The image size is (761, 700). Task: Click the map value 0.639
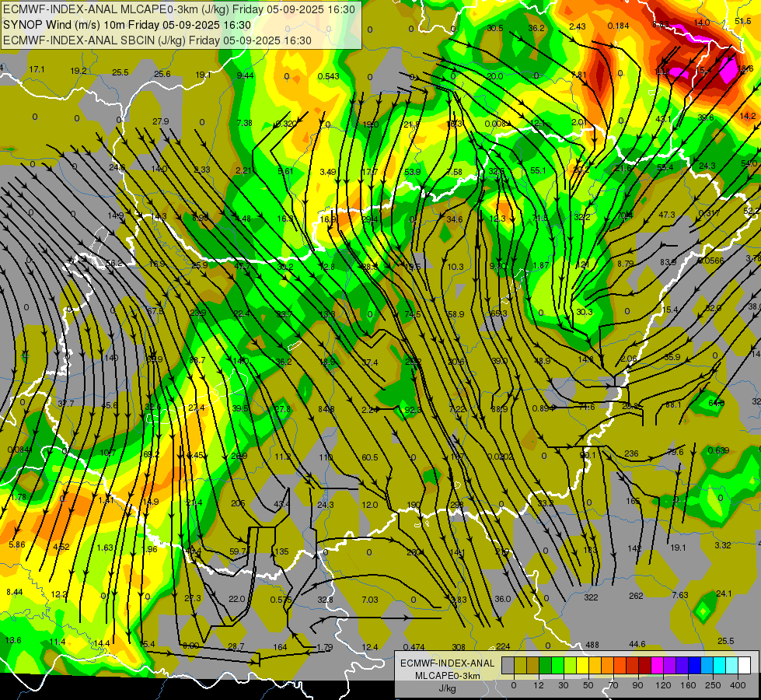[x=718, y=450]
